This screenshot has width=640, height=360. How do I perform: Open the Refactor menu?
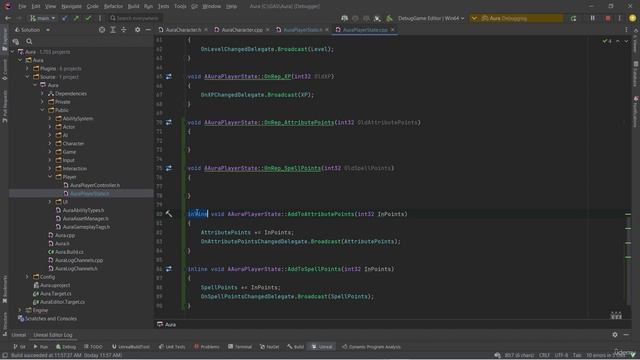pos(113,7)
